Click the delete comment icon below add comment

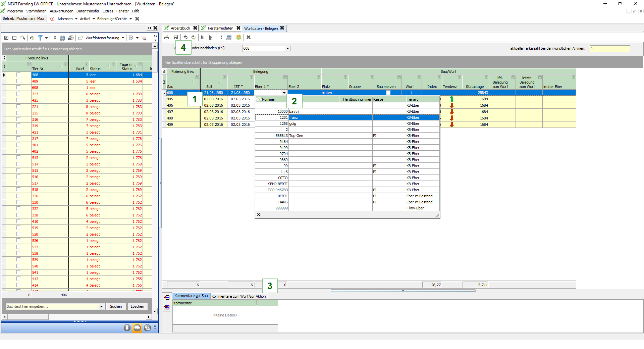coord(167,307)
